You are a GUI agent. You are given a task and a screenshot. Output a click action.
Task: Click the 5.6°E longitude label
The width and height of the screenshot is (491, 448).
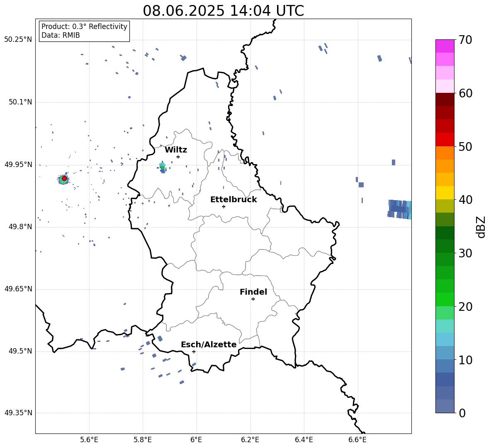tap(89, 440)
